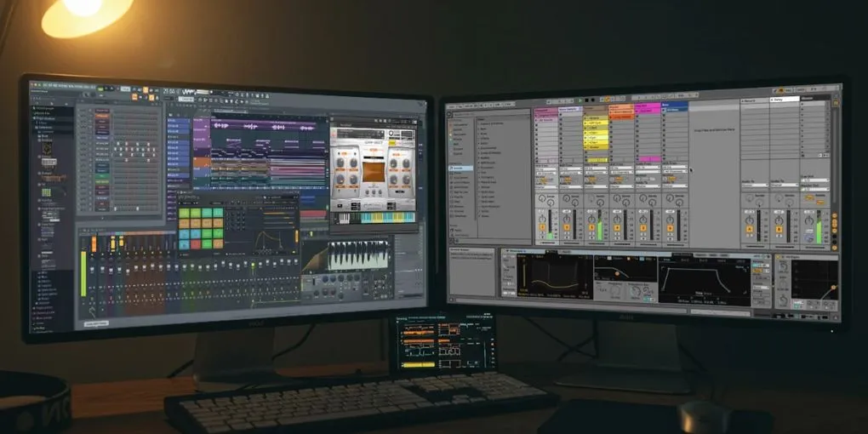This screenshot has width=868, height=434.
Task: Arm Ableton's round Record button in transport
Action: point(593,100)
